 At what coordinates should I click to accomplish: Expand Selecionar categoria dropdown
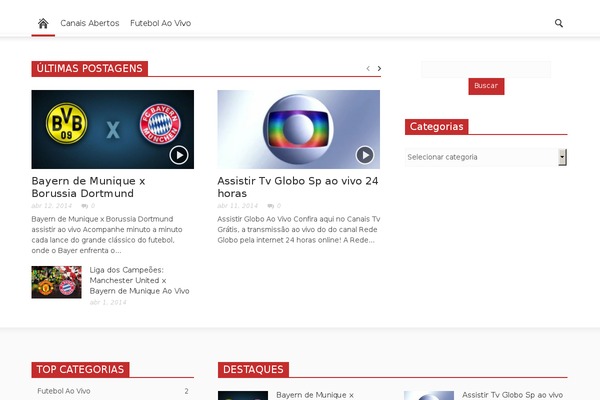[486, 157]
